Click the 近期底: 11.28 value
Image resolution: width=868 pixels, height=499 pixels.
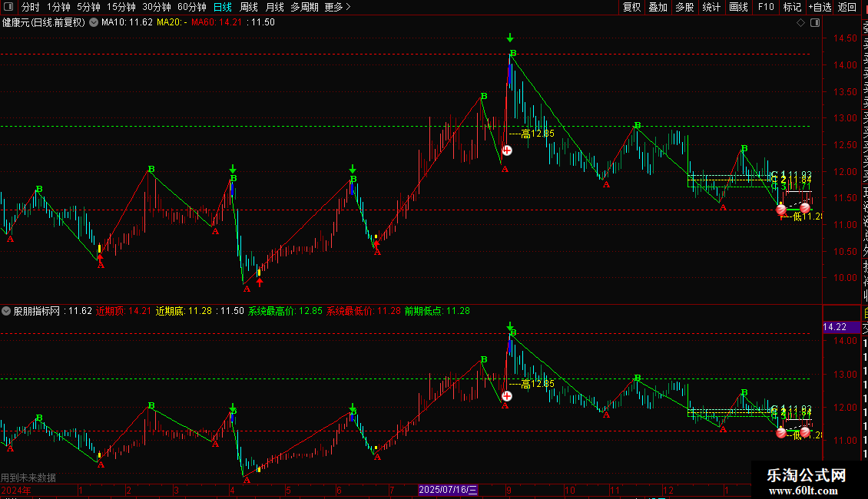184,311
